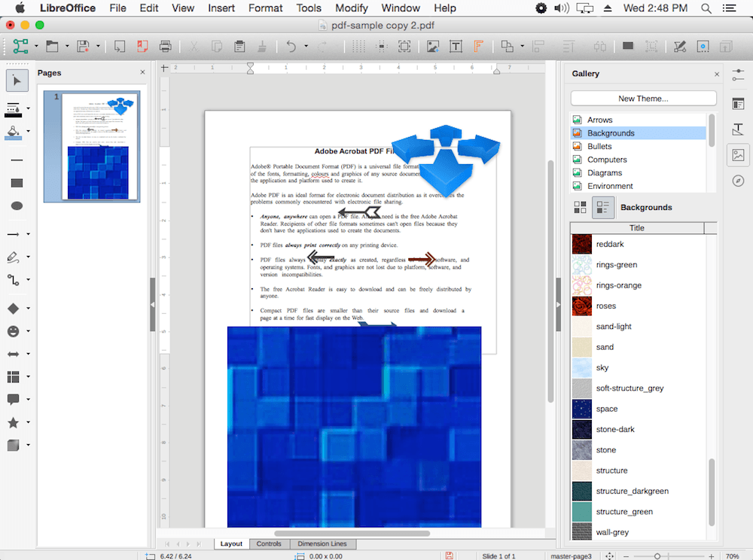Open the Modify menu
753x560 pixels.
352,8
